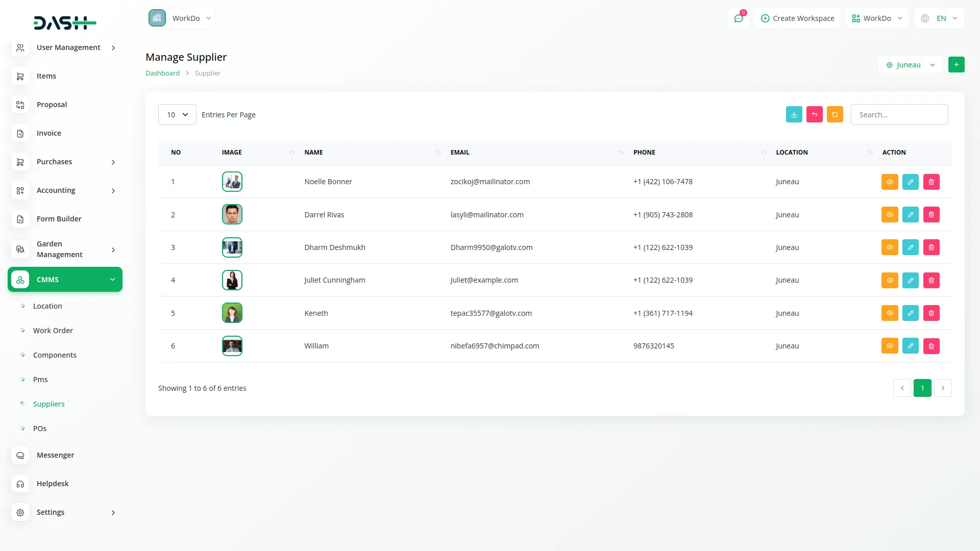Click the orange refresh icon
Viewport: 980px width, 551px height.
835,115
